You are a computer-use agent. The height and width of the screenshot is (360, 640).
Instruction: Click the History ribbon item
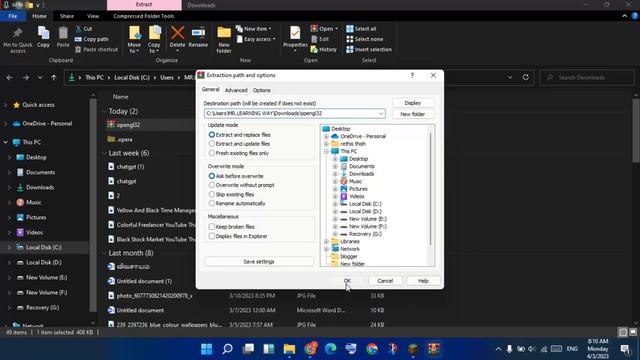point(324,49)
